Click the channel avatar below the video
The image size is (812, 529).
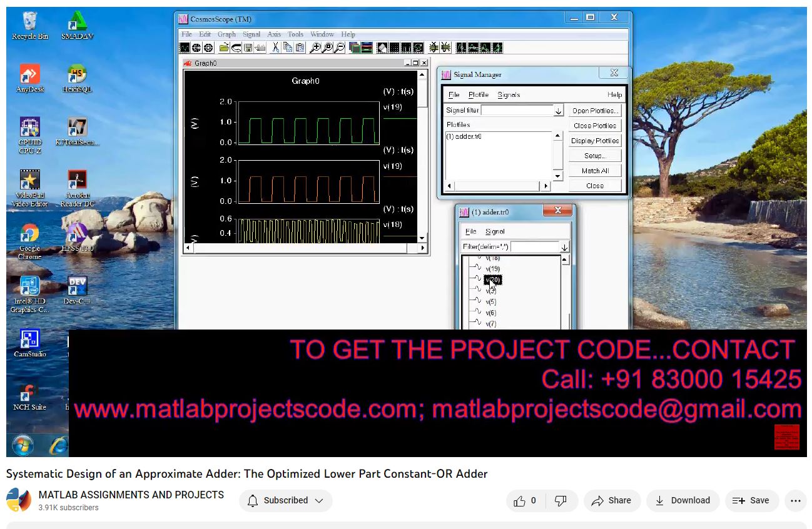tap(19, 501)
